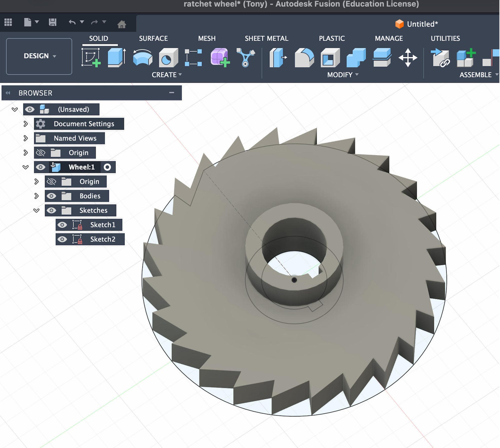Screen dimensions: 500x448
Task: Expand the Document Settings tree item
Action: pyautogui.click(x=26, y=124)
